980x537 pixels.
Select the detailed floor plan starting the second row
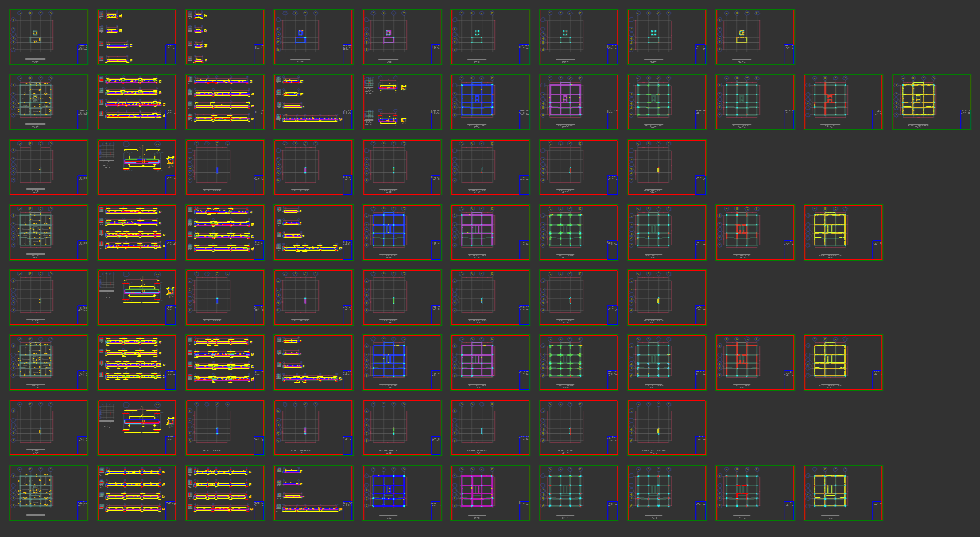pyautogui.click(x=48, y=102)
